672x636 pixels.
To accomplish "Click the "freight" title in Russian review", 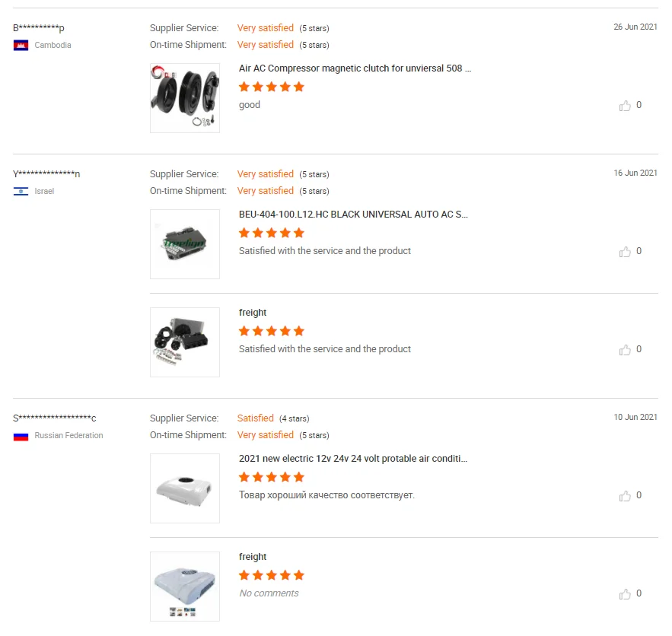I will [x=253, y=557].
